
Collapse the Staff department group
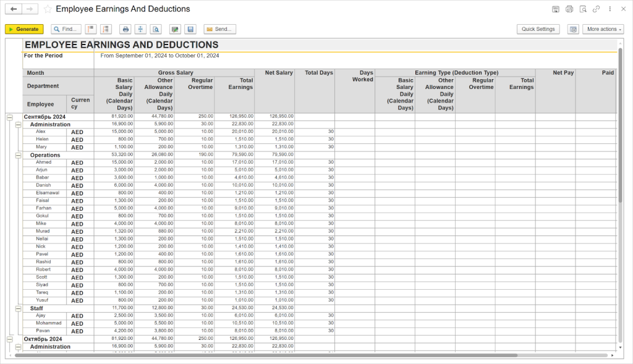click(17, 308)
